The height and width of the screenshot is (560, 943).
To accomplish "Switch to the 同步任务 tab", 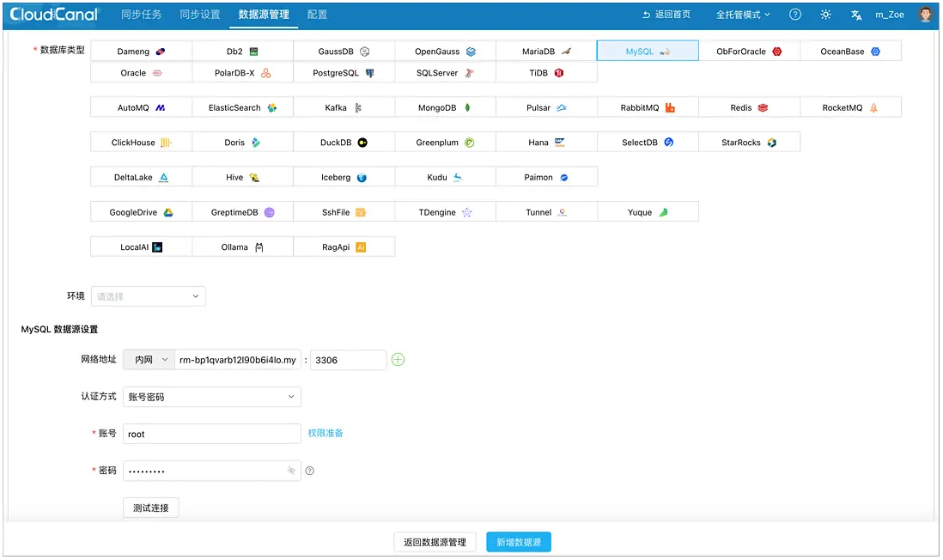I will [x=142, y=15].
